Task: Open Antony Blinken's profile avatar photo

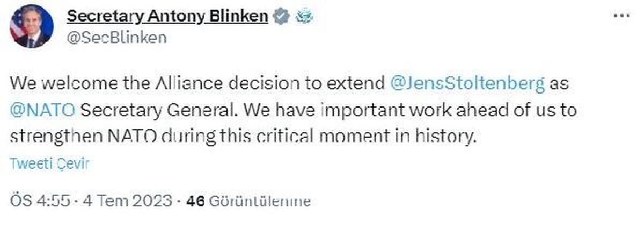Action: [x=31, y=26]
